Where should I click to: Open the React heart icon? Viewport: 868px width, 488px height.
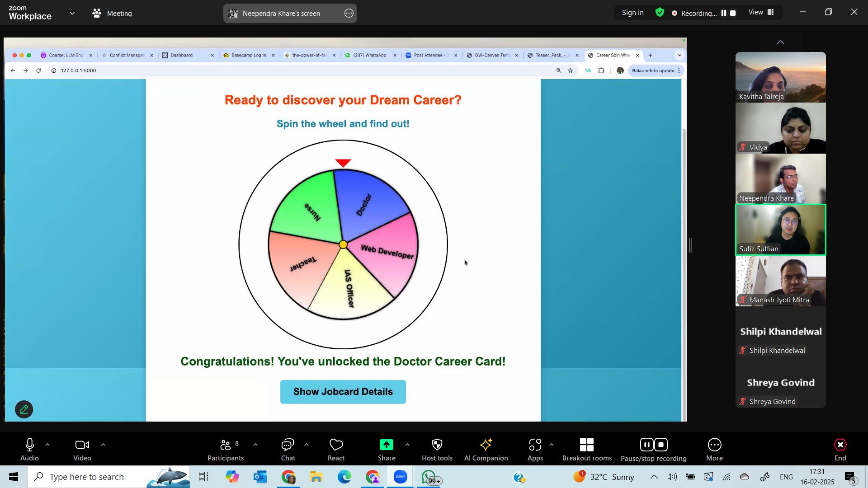tap(336, 445)
